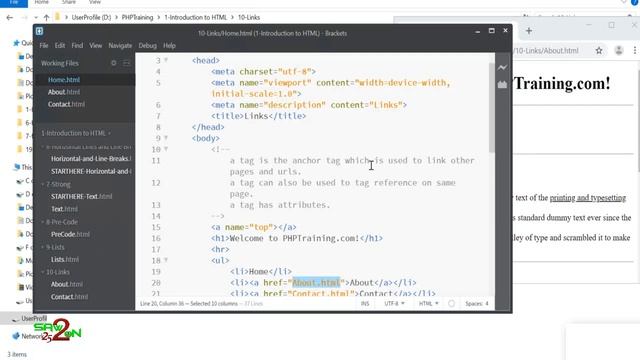Screen dimensions: 640x360
Task: Click PHPTraining in Explorer address bar
Action: click(138, 18)
